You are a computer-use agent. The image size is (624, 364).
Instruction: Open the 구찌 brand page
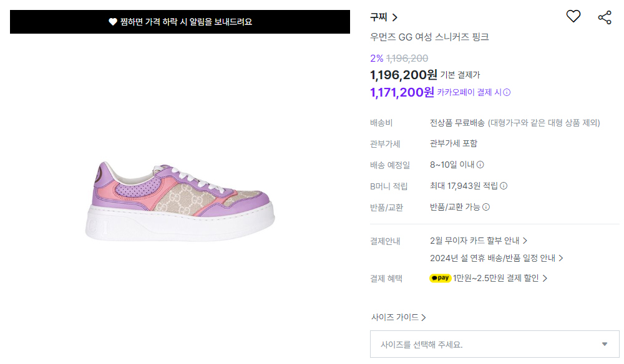tap(384, 17)
